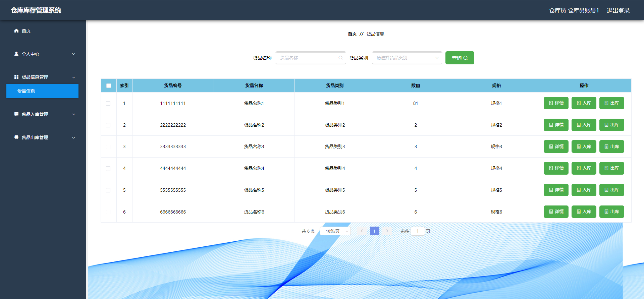
Task: Open 详情 for 货品名称6
Action: tap(556, 212)
